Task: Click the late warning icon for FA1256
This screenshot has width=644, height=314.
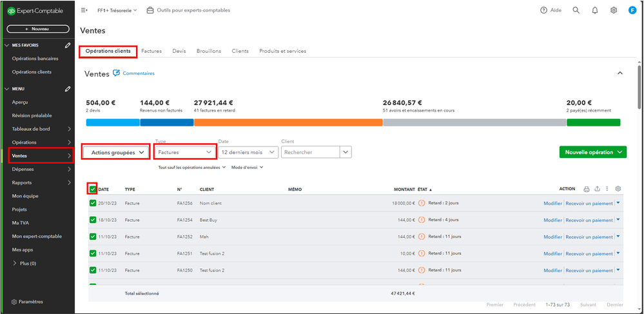Action: click(x=422, y=203)
